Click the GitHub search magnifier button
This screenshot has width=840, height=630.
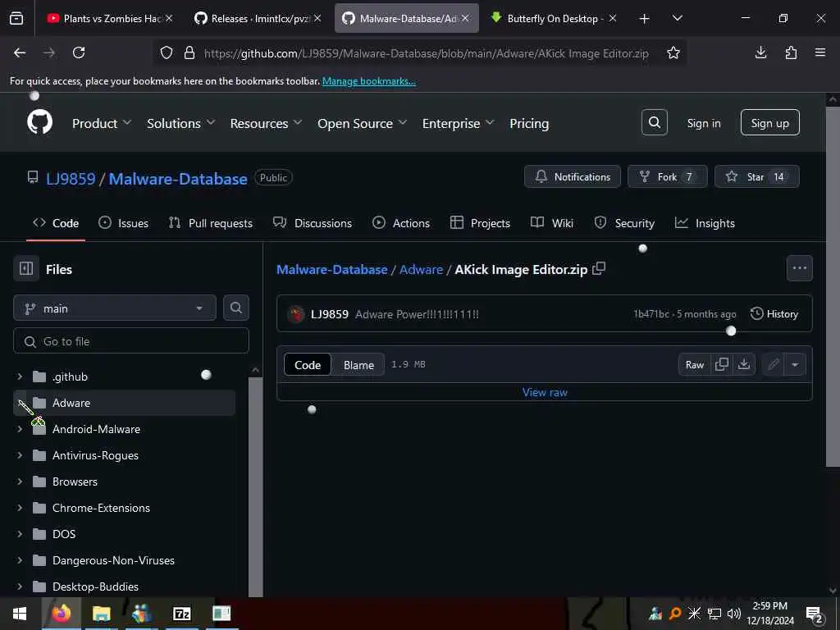coord(654,123)
